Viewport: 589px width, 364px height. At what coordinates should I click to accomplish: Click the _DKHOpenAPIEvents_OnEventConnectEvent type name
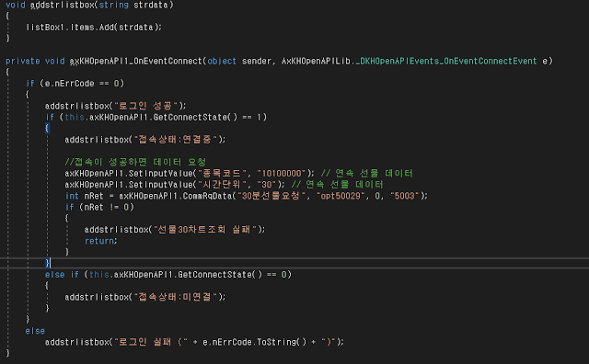click(x=446, y=62)
